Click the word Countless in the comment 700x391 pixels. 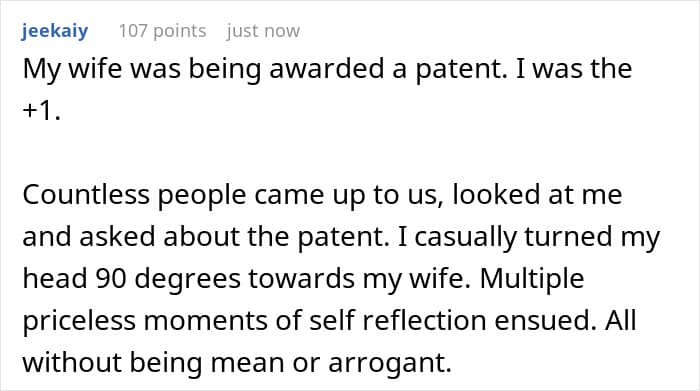coord(86,195)
